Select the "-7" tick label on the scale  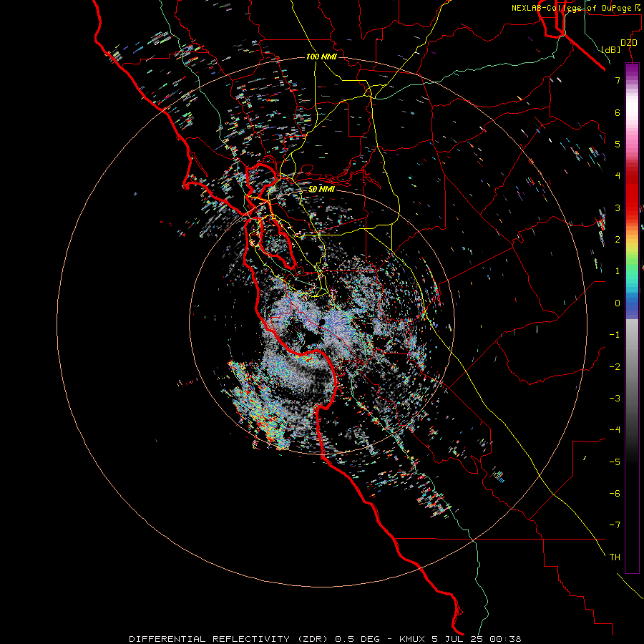point(615,525)
